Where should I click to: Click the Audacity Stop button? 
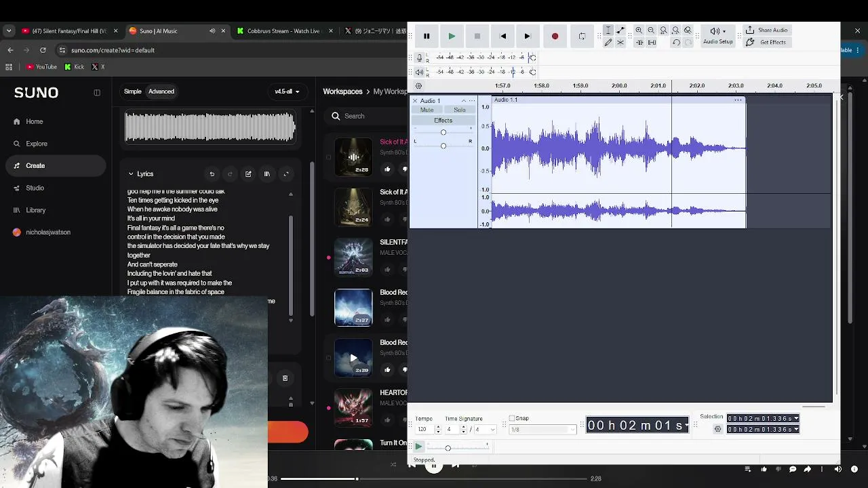pyautogui.click(x=477, y=36)
